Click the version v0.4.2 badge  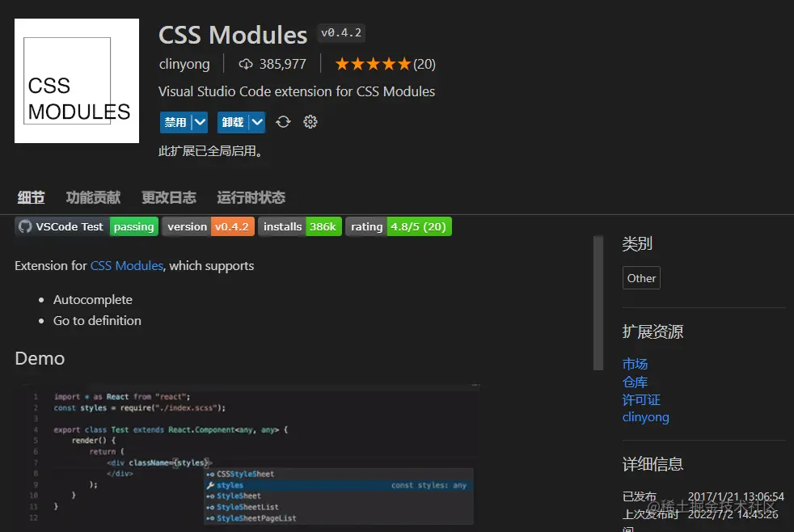tap(208, 226)
